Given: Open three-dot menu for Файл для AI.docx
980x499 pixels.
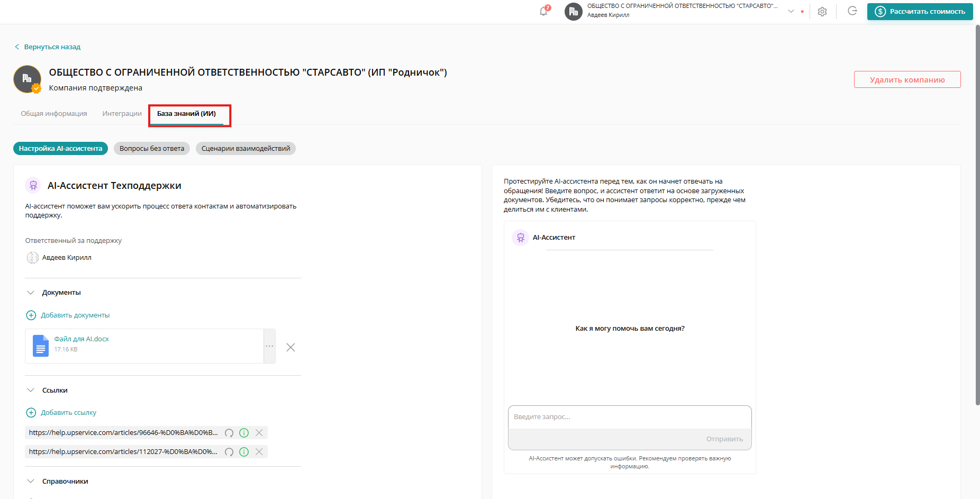Looking at the screenshot, I should (x=269, y=346).
